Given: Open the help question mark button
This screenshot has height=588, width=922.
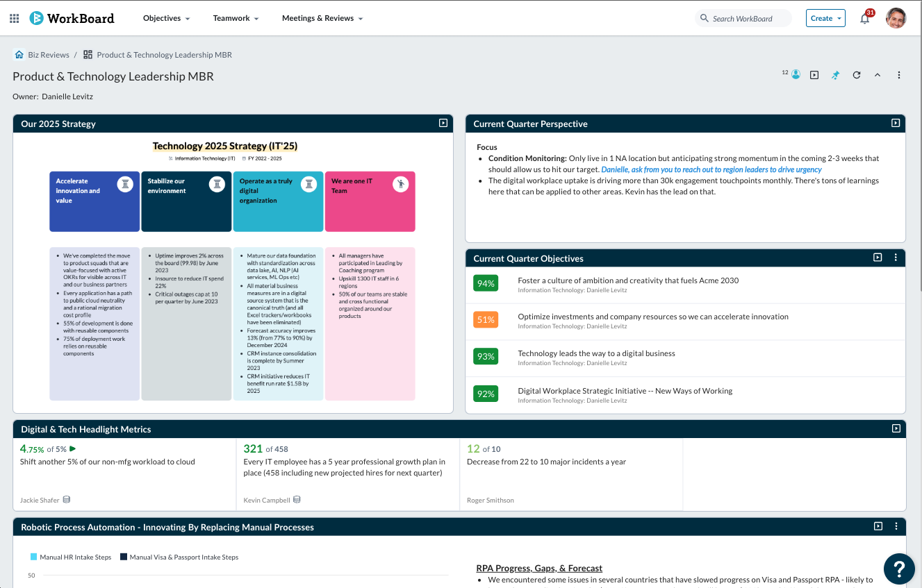Looking at the screenshot, I should click(x=898, y=569).
